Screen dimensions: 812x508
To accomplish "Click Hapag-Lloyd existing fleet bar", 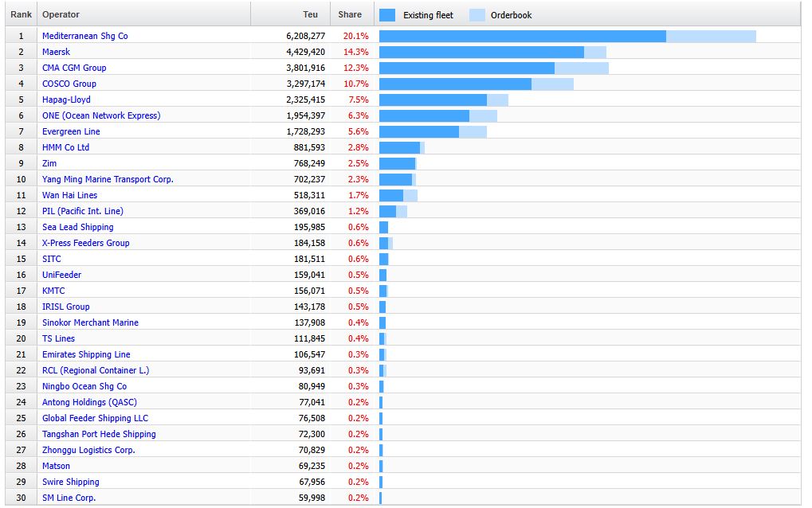I will click(433, 100).
